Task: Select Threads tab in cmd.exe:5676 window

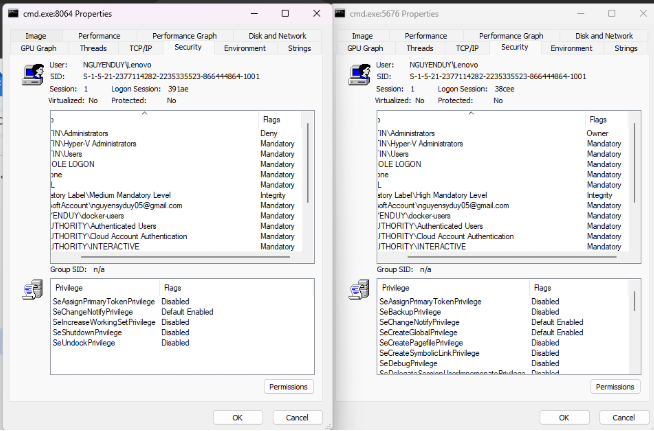Action: coord(420,48)
